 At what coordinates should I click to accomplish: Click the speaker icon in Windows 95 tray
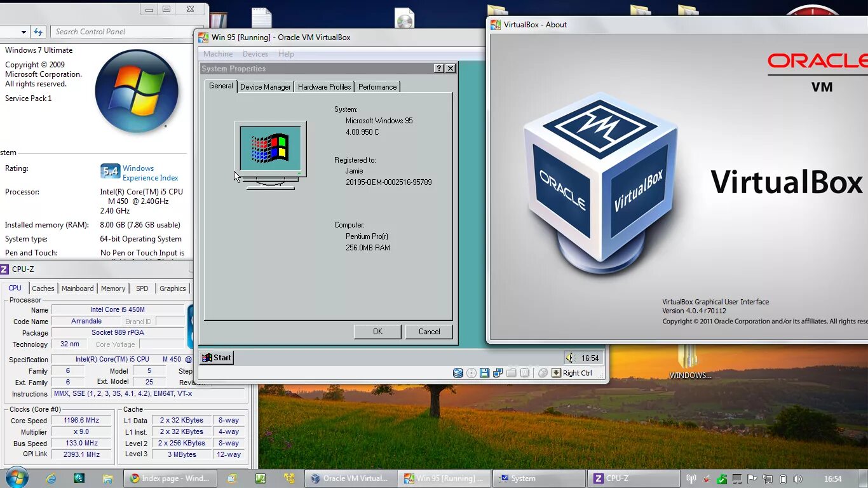tap(570, 358)
